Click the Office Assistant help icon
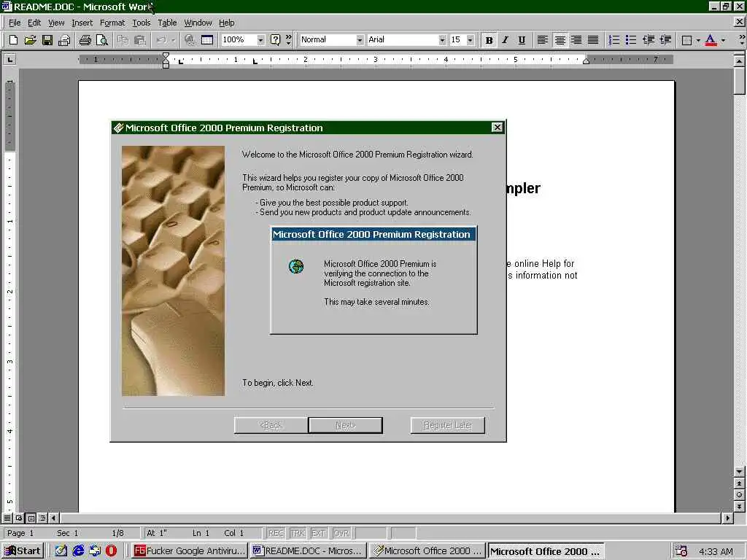This screenshot has width=747, height=560. (275, 40)
